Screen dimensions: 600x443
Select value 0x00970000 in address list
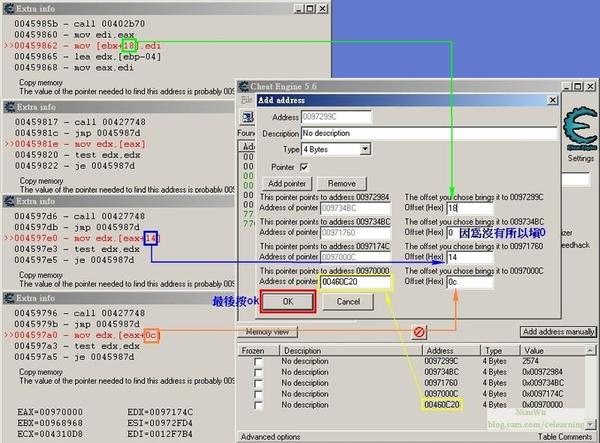[x=542, y=405]
